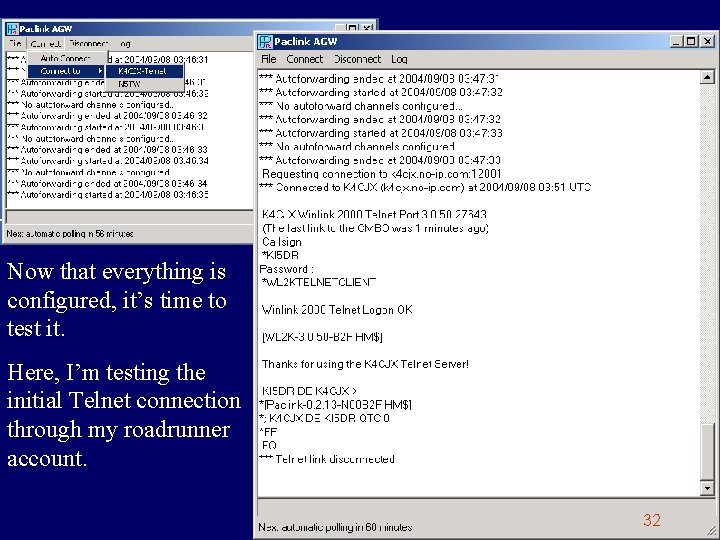Open Disconnect menu in back Paclink window
Image resolution: width=720 pixels, height=540 pixels.
click(x=88, y=43)
